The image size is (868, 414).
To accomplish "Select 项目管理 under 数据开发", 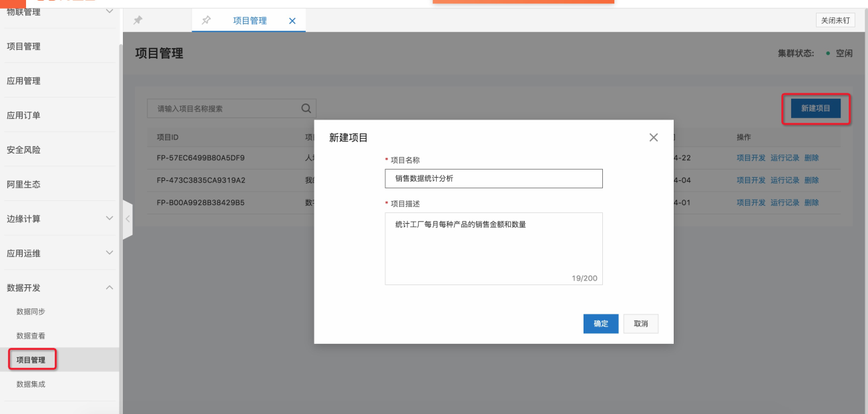I will coord(31,360).
